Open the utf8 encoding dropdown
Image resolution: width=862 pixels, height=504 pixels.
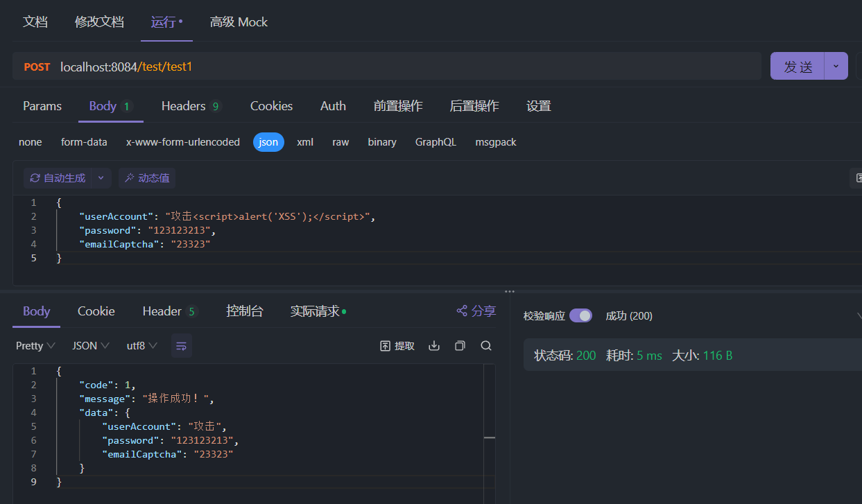pyautogui.click(x=141, y=345)
